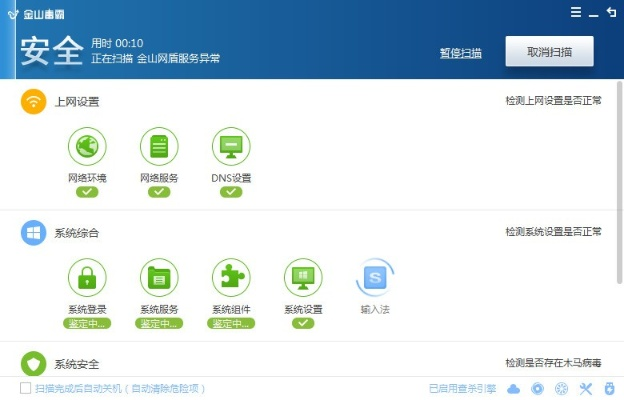Select the DNS设置 monitor icon

(x=231, y=146)
